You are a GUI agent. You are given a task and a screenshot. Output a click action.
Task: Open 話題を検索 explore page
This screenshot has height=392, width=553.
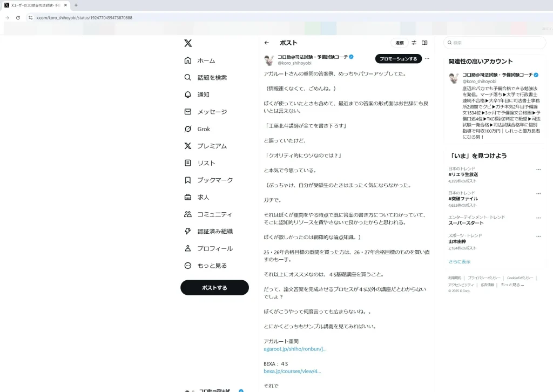point(206,78)
